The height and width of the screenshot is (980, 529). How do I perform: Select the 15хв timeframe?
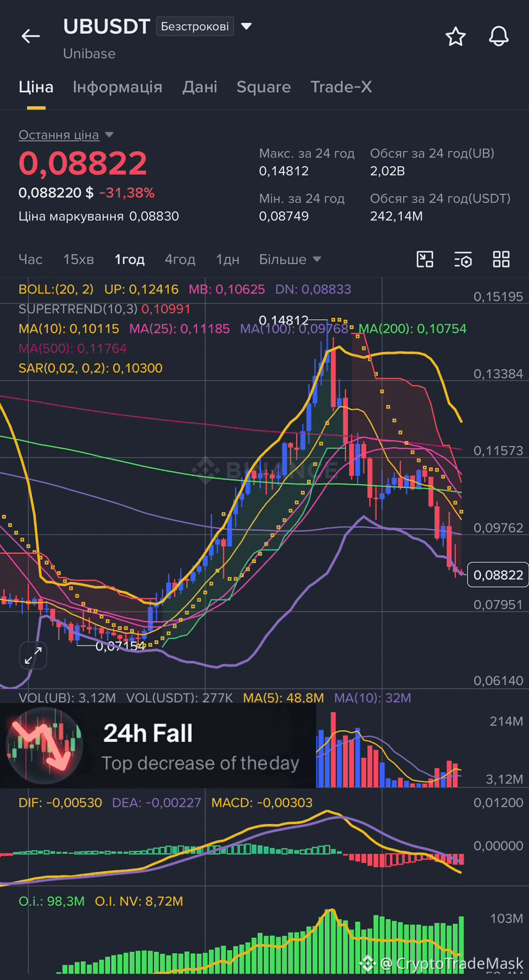coord(79,259)
